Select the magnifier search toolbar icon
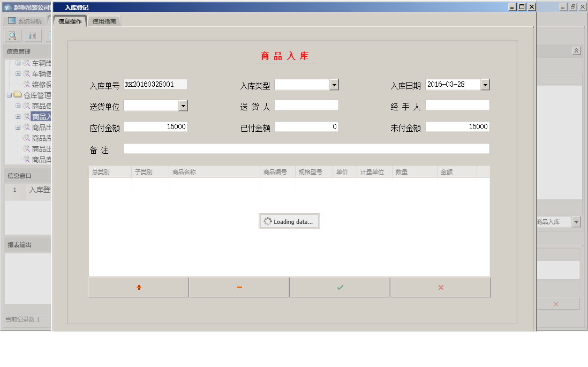588x367 pixels. (12, 35)
